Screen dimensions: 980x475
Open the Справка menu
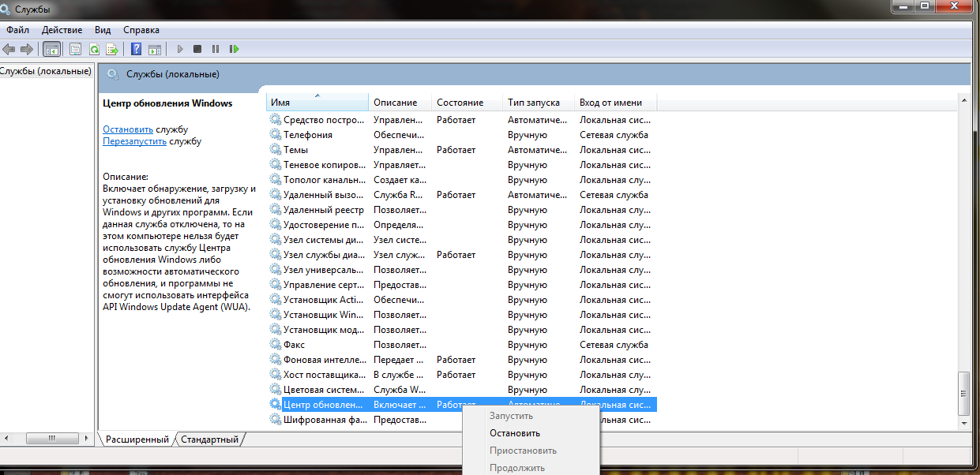(141, 29)
